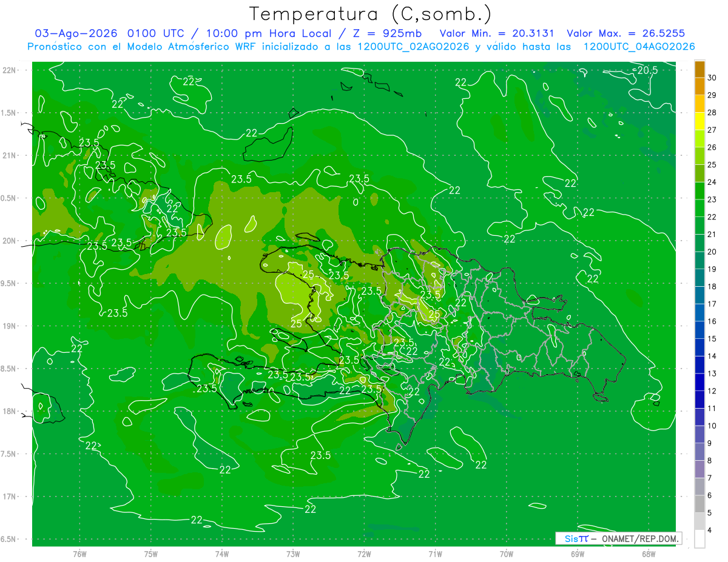Viewport: 728px width, 562px height.
Task: Click the color bar label '27'
Action: pos(712,130)
